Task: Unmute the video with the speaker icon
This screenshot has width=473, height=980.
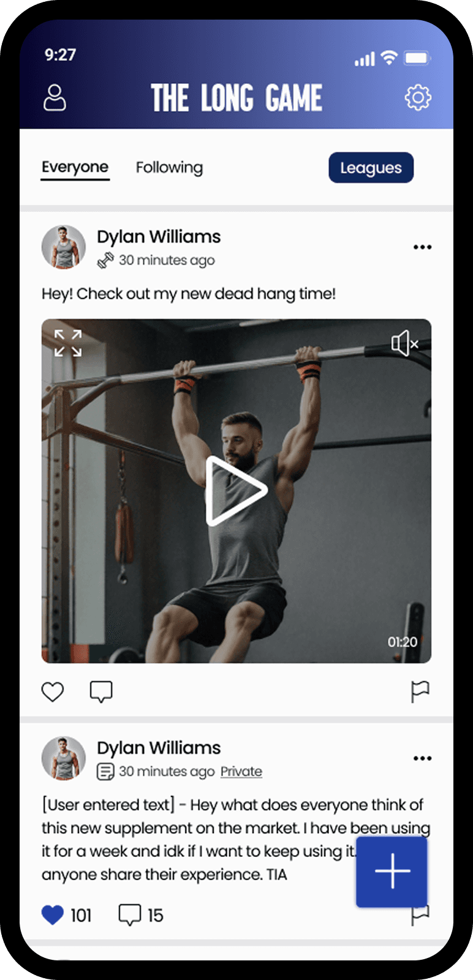Action: (x=404, y=343)
